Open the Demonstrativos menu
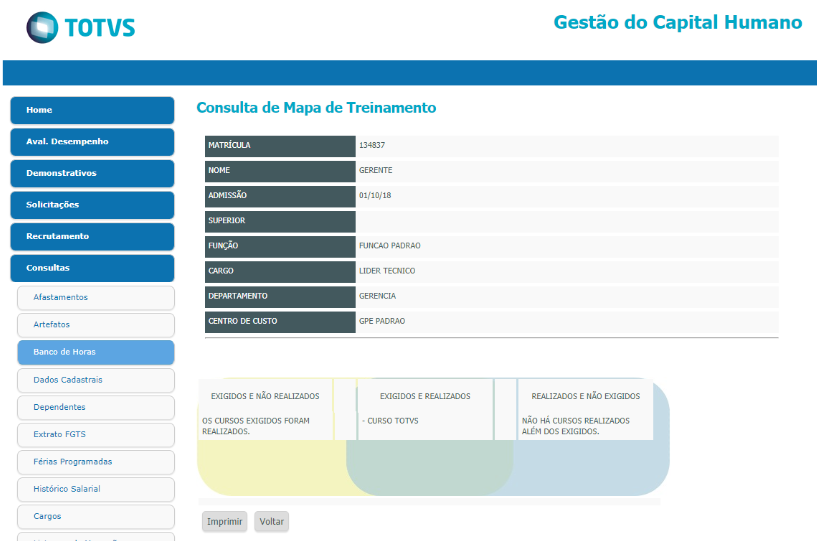The height and width of the screenshot is (541, 817). tap(92, 173)
